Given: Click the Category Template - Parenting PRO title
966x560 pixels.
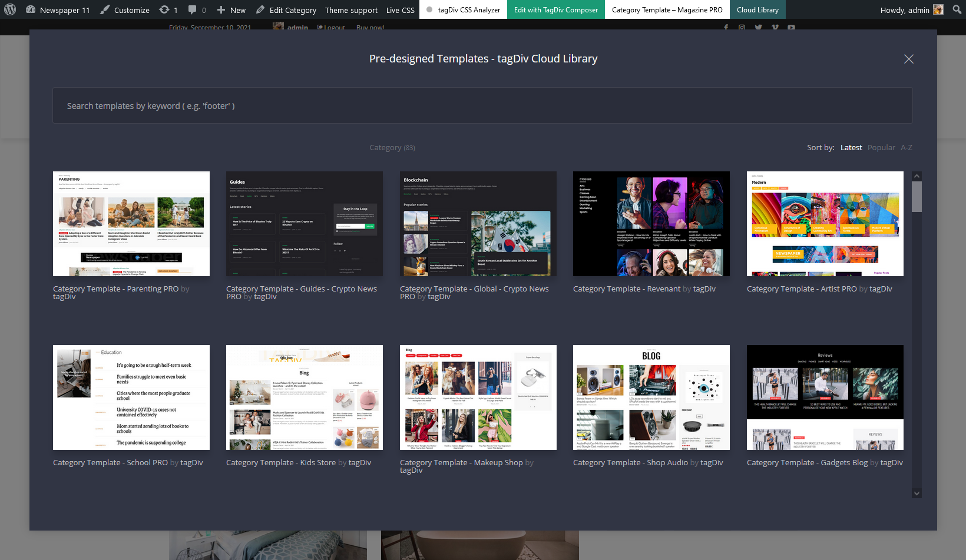Looking at the screenshot, I should pyautogui.click(x=115, y=289).
